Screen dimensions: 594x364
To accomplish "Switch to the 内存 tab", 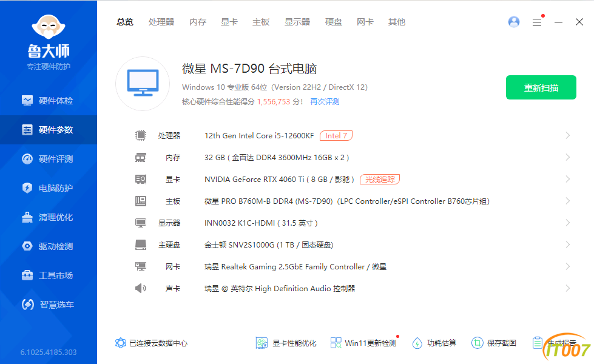I will pyautogui.click(x=198, y=22).
